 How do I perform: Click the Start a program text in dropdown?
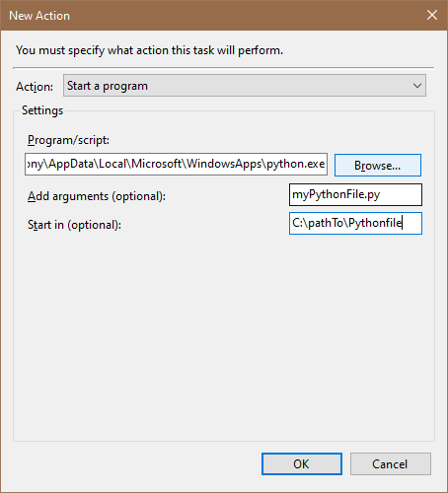click(x=108, y=86)
